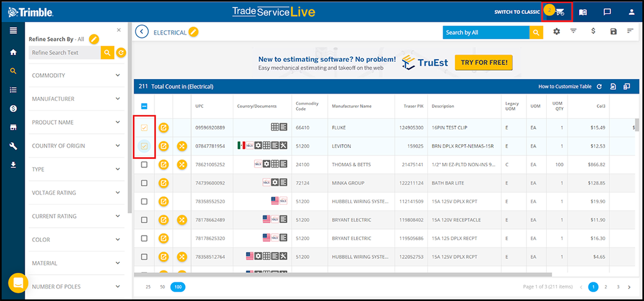Click the dollar sign icon in toolbar
Screen dimensions: 644x301
pos(593,32)
